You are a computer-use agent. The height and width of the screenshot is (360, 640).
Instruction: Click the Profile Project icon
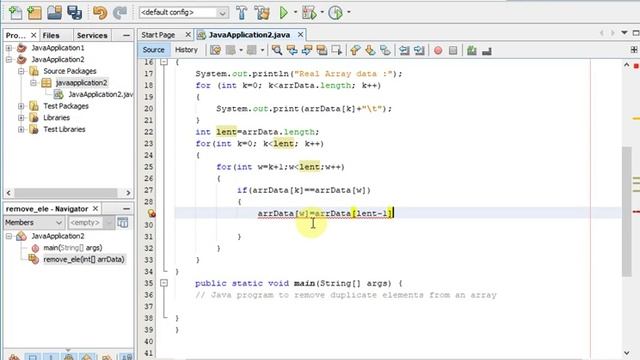(336, 13)
